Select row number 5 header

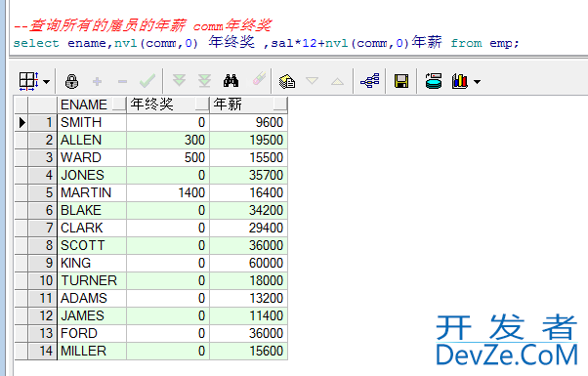click(42, 192)
